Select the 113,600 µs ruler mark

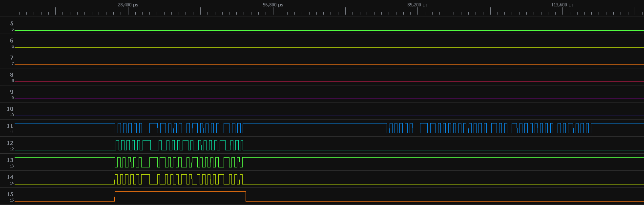tap(562, 5)
